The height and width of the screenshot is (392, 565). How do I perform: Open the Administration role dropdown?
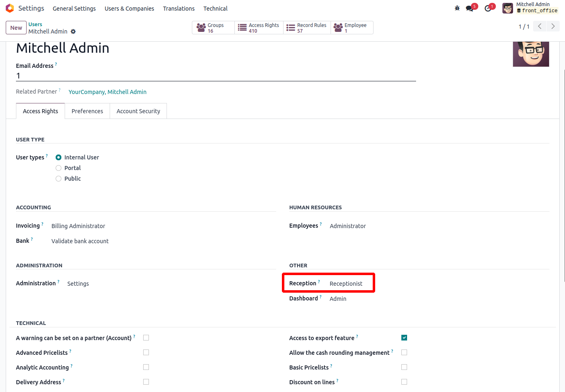(78, 284)
